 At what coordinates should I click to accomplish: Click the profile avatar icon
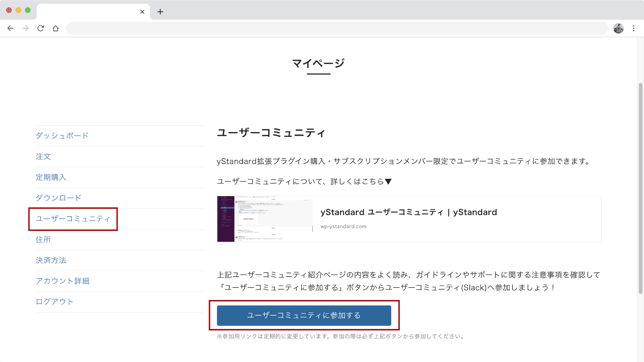point(619,28)
